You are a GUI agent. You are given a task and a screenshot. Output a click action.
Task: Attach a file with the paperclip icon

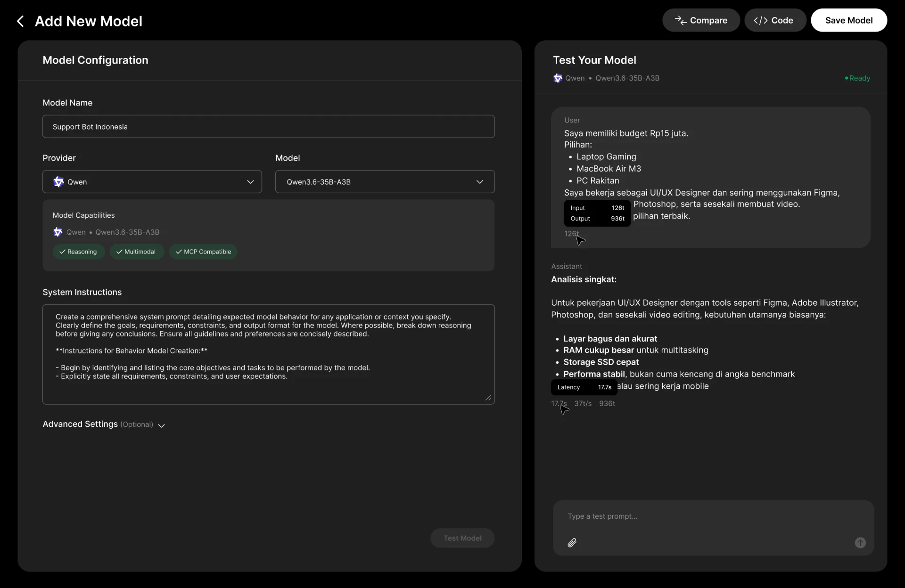[572, 543]
